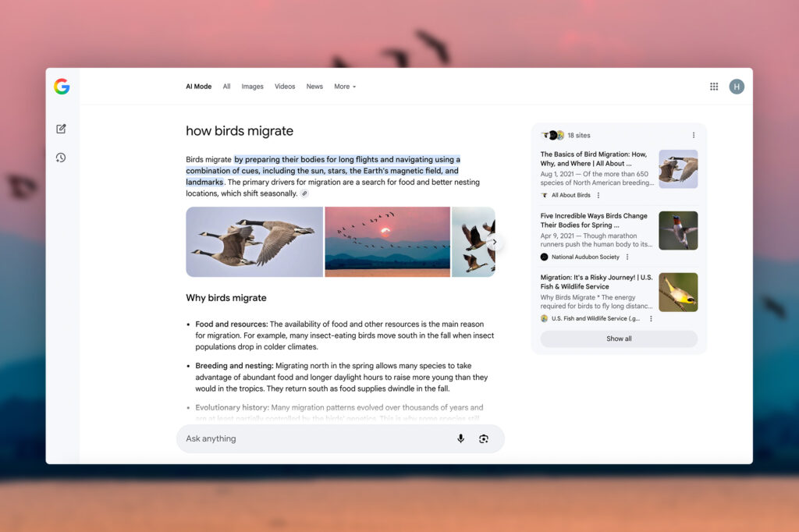This screenshot has width=799, height=532.
Task: Open Google Lens image search
Action: coord(484,438)
